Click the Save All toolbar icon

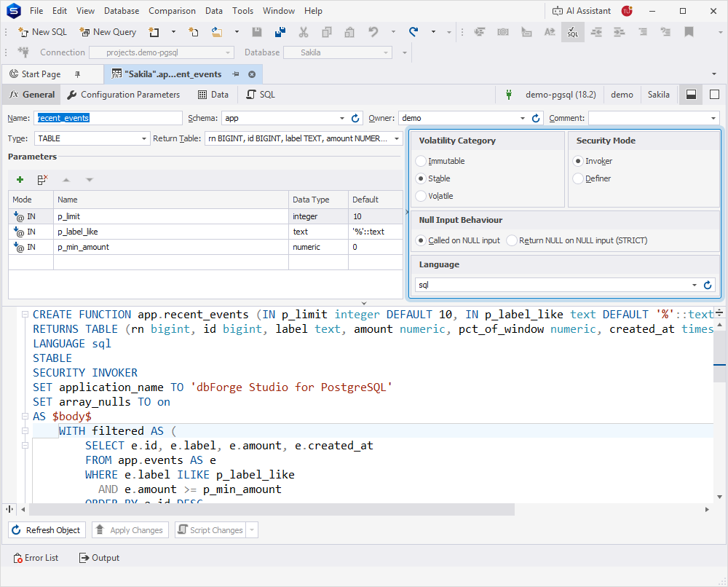280,32
